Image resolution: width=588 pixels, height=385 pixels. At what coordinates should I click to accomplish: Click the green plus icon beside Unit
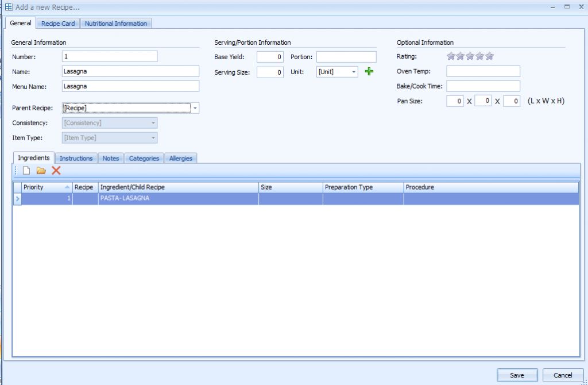(369, 72)
